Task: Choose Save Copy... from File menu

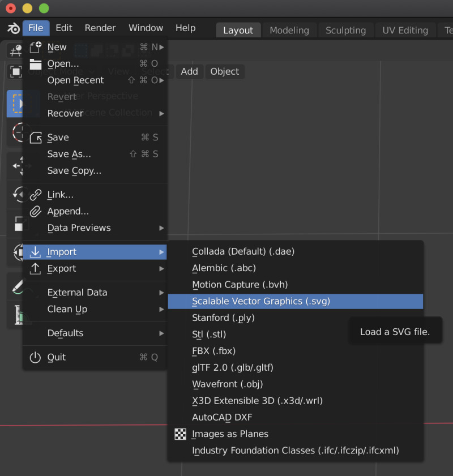Action: coord(95,170)
